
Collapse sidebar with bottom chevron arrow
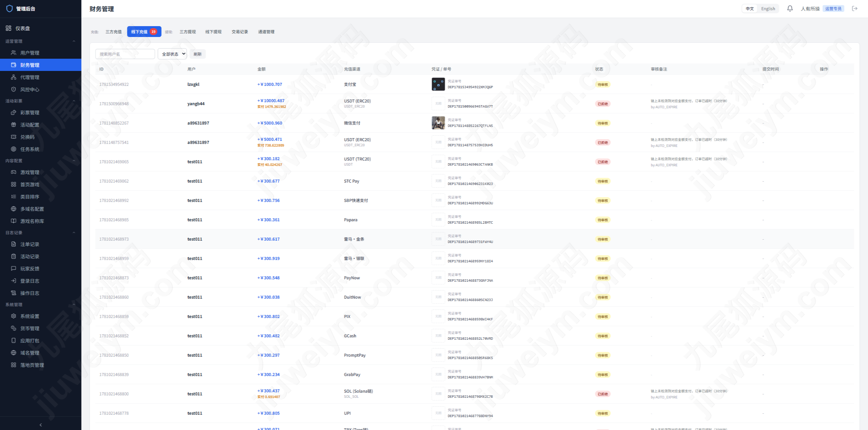tap(41, 425)
